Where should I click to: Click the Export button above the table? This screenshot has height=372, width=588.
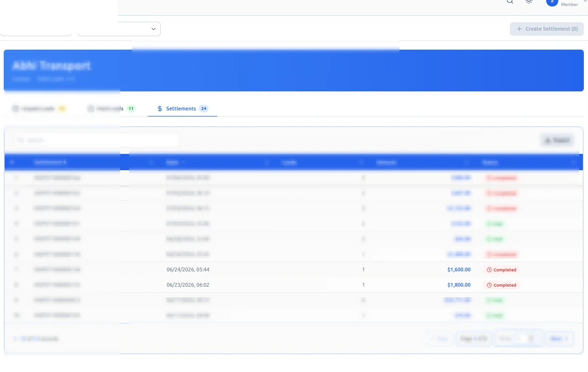point(557,140)
